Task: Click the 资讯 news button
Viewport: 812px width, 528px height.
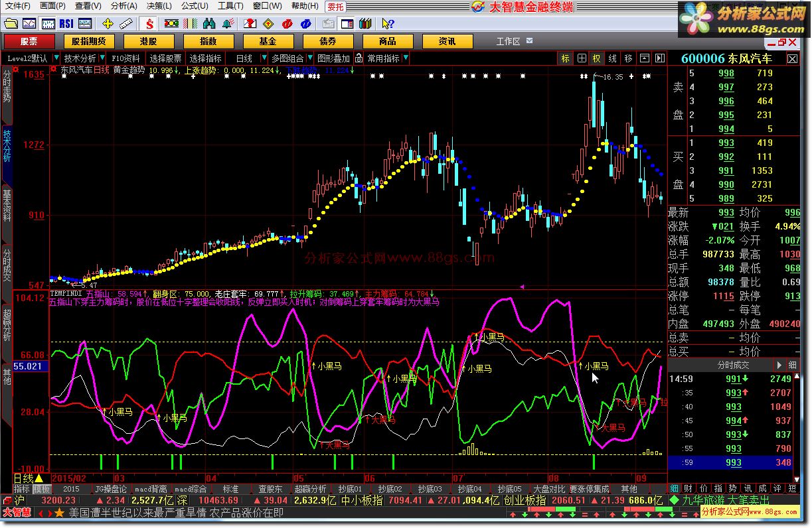Action: [447, 41]
